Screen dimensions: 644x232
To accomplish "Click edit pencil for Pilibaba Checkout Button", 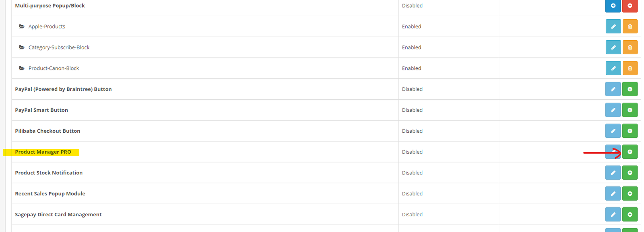I will (x=613, y=131).
